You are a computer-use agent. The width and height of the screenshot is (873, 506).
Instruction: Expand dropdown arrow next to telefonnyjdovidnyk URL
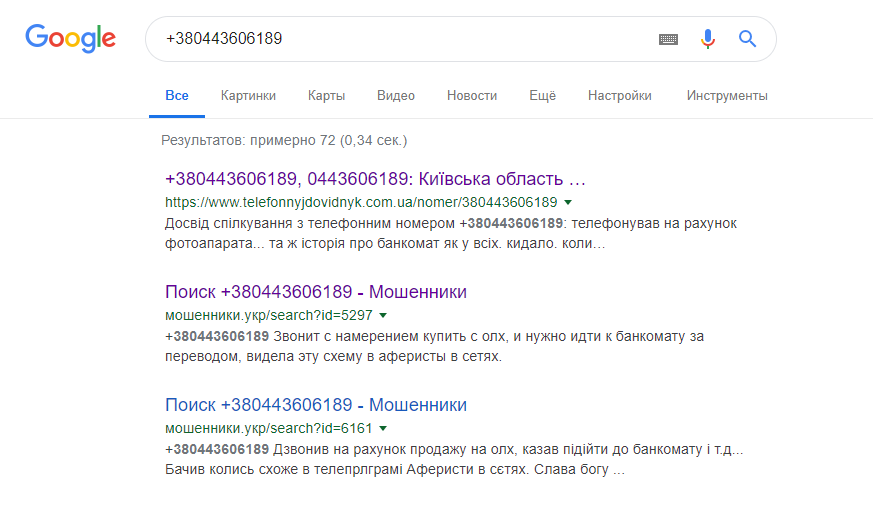tap(568, 202)
